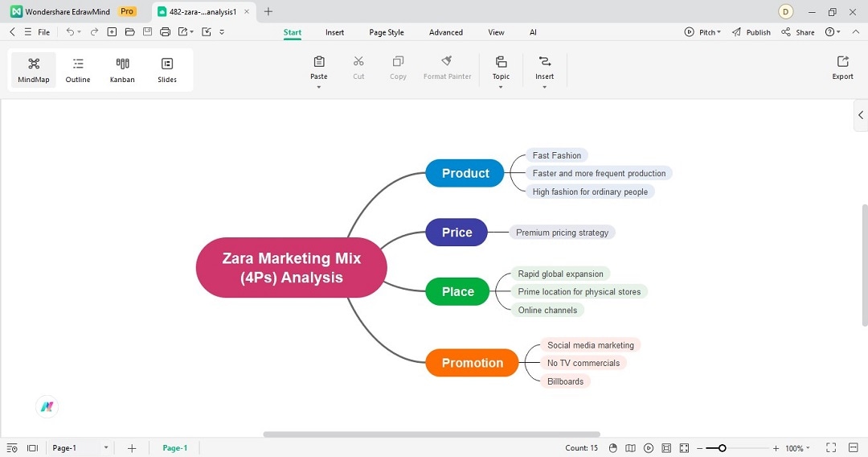Select the Product topic node

click(465, 173)
